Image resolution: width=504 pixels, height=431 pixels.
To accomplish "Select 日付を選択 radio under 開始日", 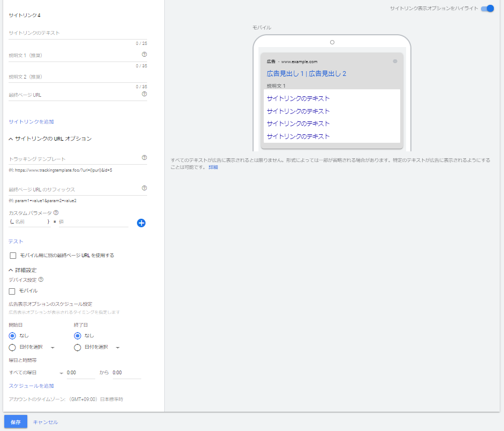I will (12, 348).
